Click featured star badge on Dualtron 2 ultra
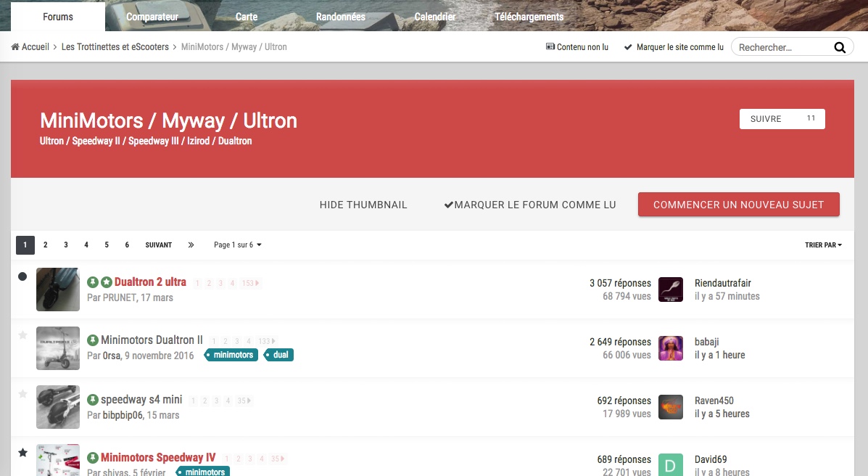Viewport: 868px width, 476px height. (107, 282)
